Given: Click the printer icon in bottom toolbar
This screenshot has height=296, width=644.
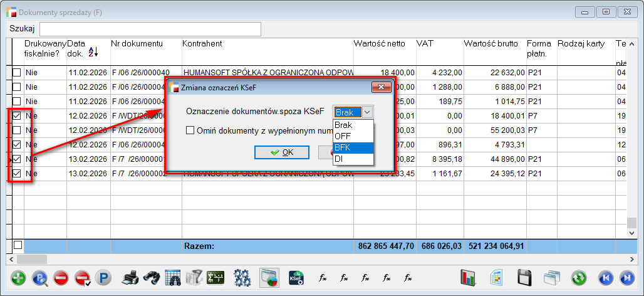Looking at the screenshot, I should pos(130,278).
